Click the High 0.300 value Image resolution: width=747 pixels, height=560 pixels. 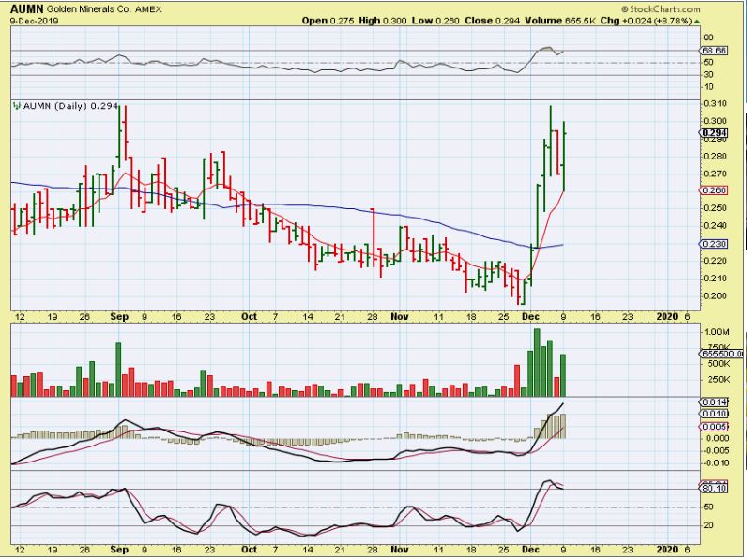[383, 21]
